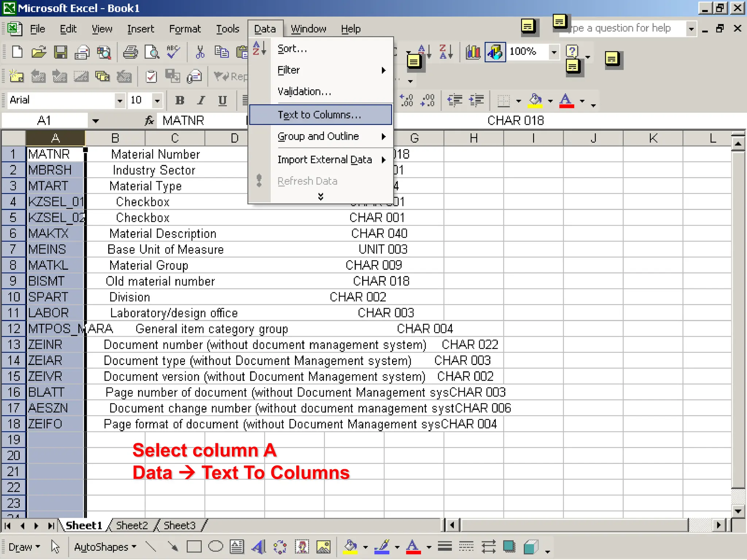Screen dimensions: 747x560
Task: Expand the full Data menu chevron
Action: click(x=321, y=197)
